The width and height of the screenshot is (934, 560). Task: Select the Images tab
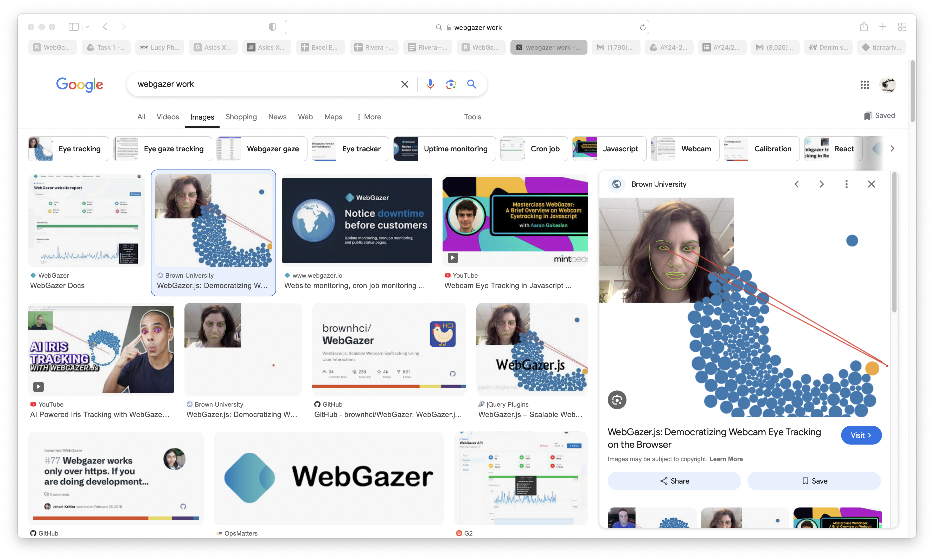[202, 117]
